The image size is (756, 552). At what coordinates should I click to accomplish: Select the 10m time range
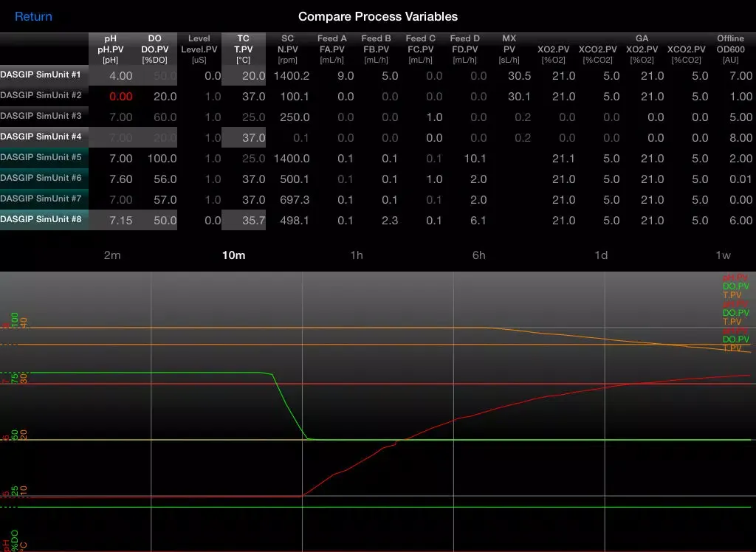(234, 255)
